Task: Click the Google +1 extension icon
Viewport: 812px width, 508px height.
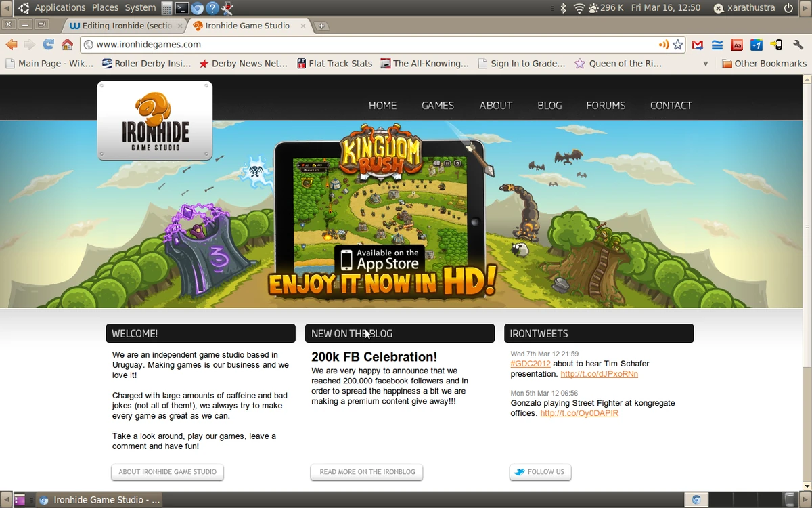Action: 756,45
